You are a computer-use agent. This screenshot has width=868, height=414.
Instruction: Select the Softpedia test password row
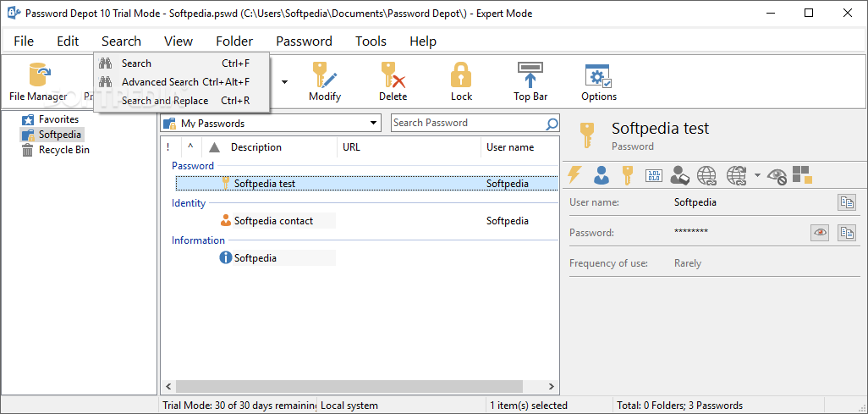367,184
